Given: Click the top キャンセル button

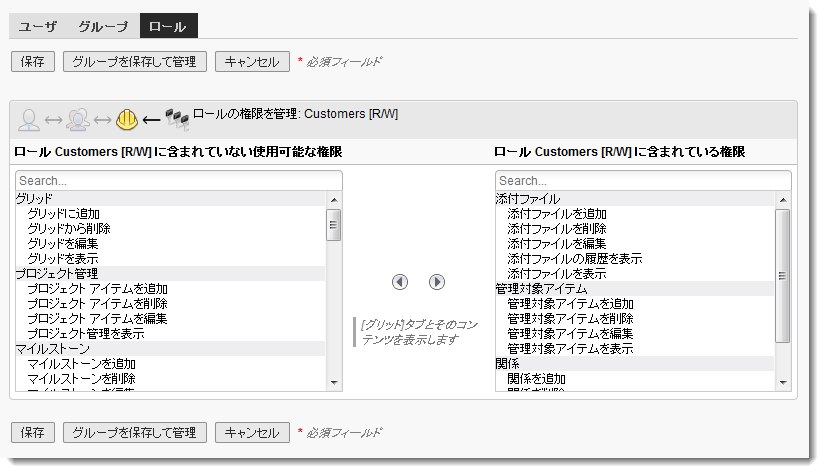Looking at the screenshot, I should point(252,61).
